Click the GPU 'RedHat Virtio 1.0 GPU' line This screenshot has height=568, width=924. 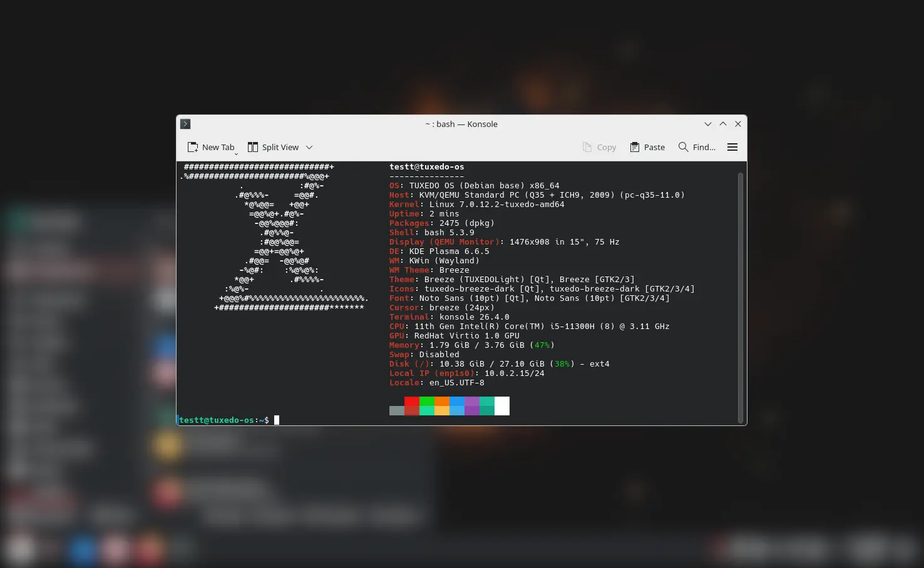pyautogui.click(x=454, y=336)
